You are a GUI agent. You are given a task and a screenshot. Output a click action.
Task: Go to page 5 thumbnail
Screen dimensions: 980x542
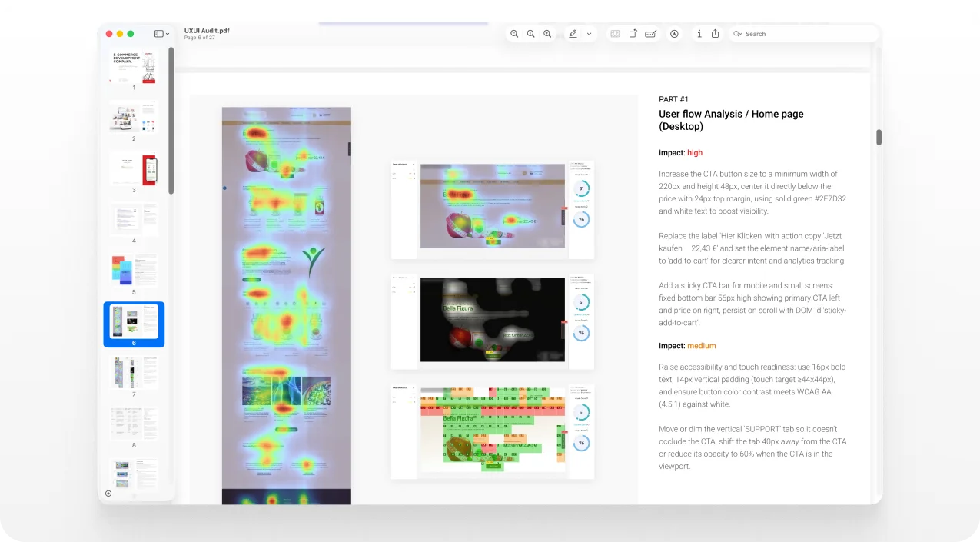[x=134, y=271]
